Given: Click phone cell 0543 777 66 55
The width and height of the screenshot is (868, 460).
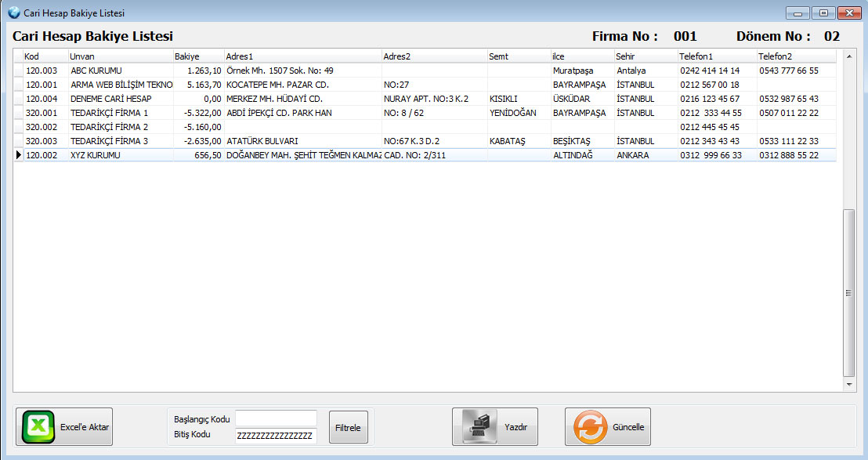Looking at the screenshot, I should coord(797,71).
